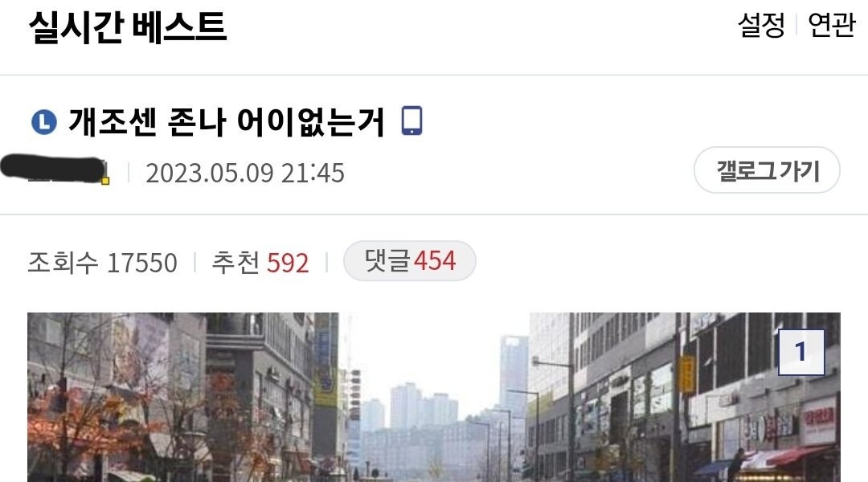Click the yellow badge next to author name

(105, 180)
